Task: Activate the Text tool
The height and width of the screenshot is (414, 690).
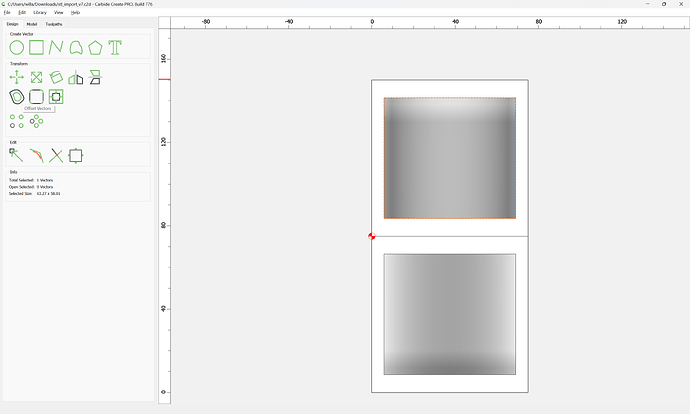Action: (x=115, y=47)
